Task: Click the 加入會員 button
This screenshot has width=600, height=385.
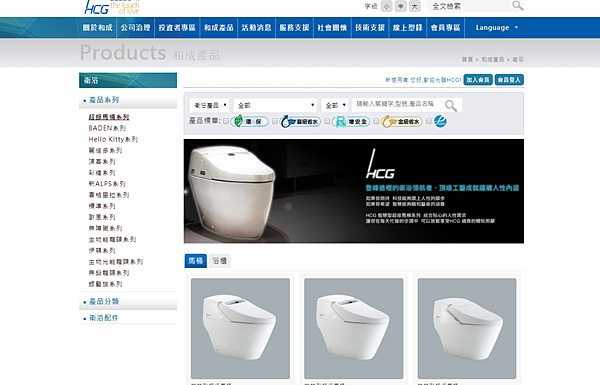Action: click(478, 80)
